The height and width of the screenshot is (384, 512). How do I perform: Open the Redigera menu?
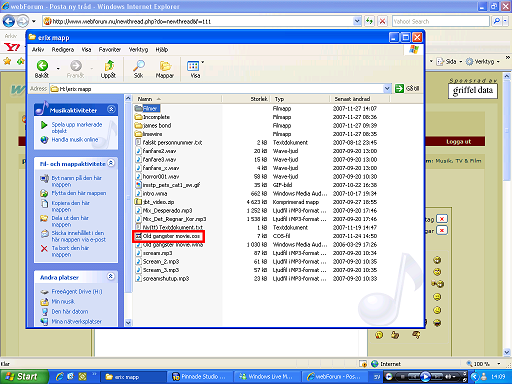(x=63, y=50)
